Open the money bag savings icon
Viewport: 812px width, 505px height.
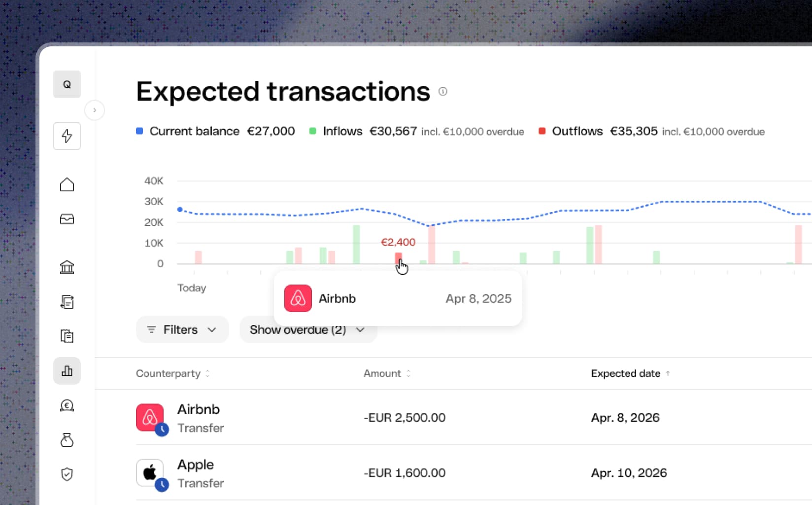click(x=67, y=440)
